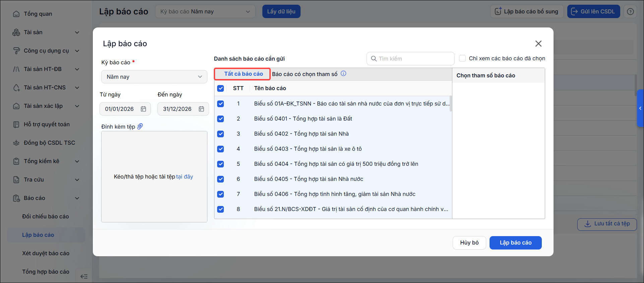The height and width of the screenshot is (283, 644).
Task: Click the STT column header
Action: click(238, 88)
